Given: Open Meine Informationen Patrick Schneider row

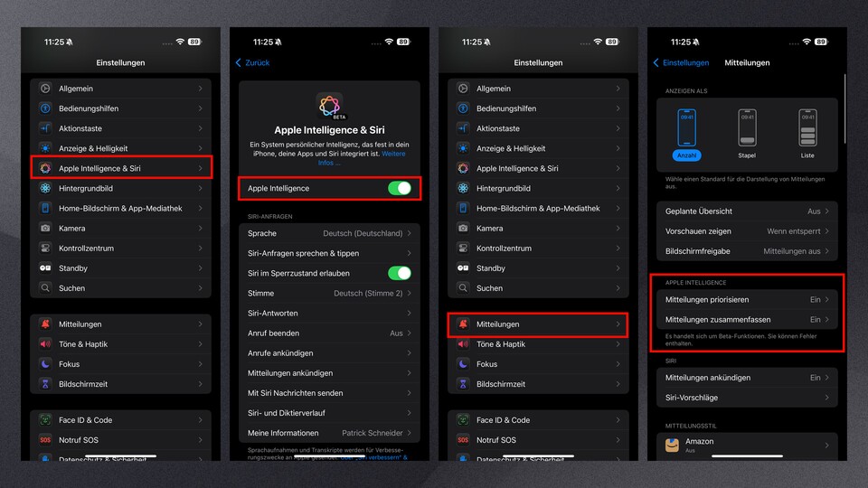Looking at the screenshot, I should [329, 433].
